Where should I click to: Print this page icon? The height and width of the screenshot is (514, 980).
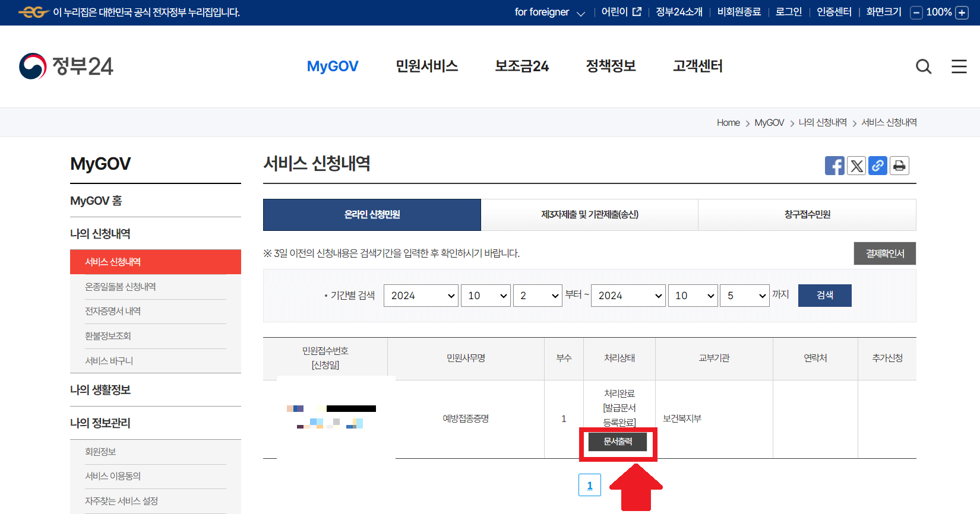pos(899,166)
